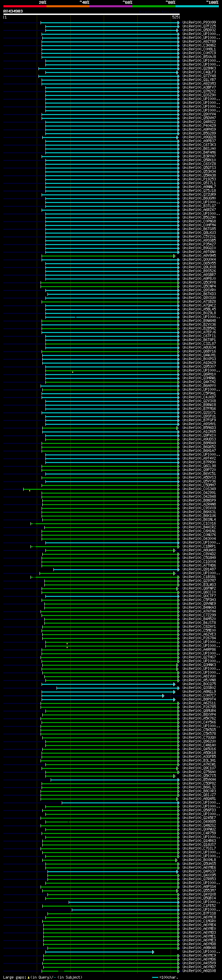The height and width of the screenshot is (980, 222).
Task: Open hit UniRef100_B6TKD3
Action: tap(199, 294)
